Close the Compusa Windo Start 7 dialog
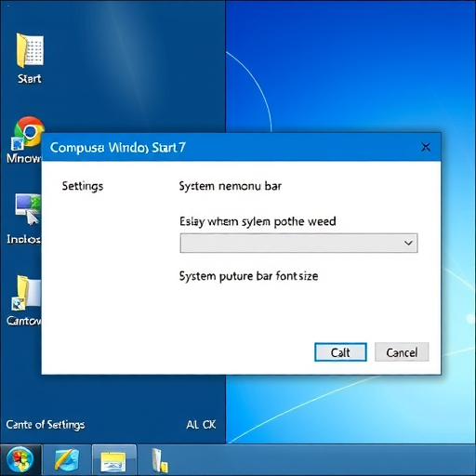This screenshot has height=476, width=476. coord(426,147)
